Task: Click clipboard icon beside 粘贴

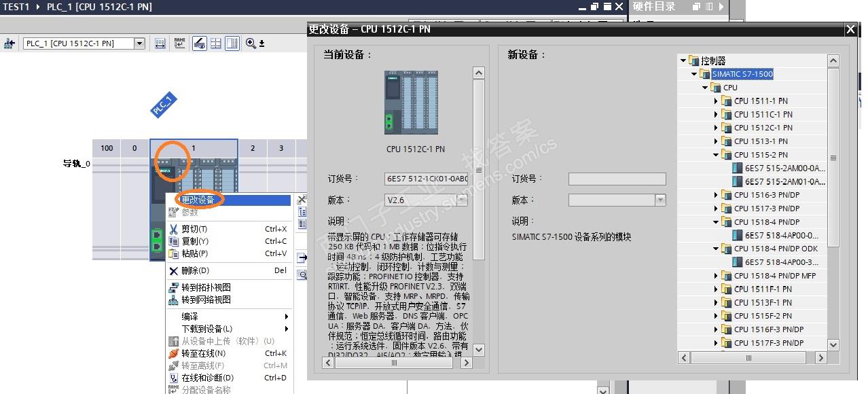Action: (x=174, y=253)
